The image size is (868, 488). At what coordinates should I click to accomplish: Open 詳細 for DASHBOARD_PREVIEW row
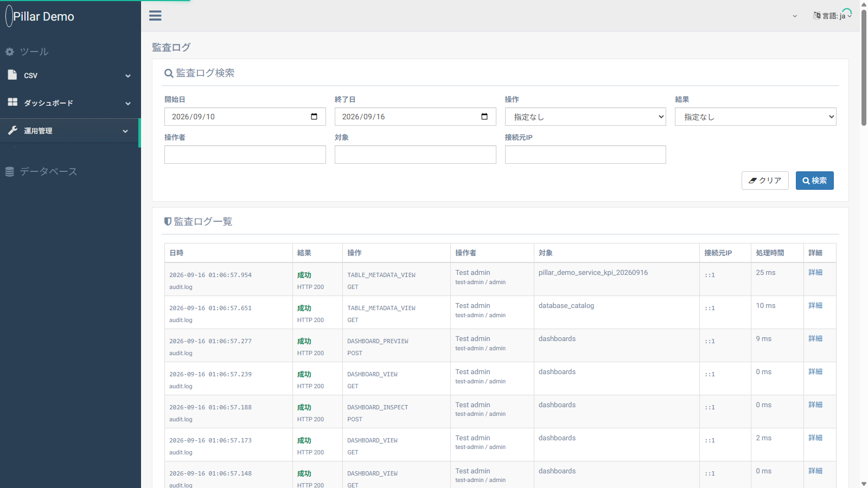(815, 338)
